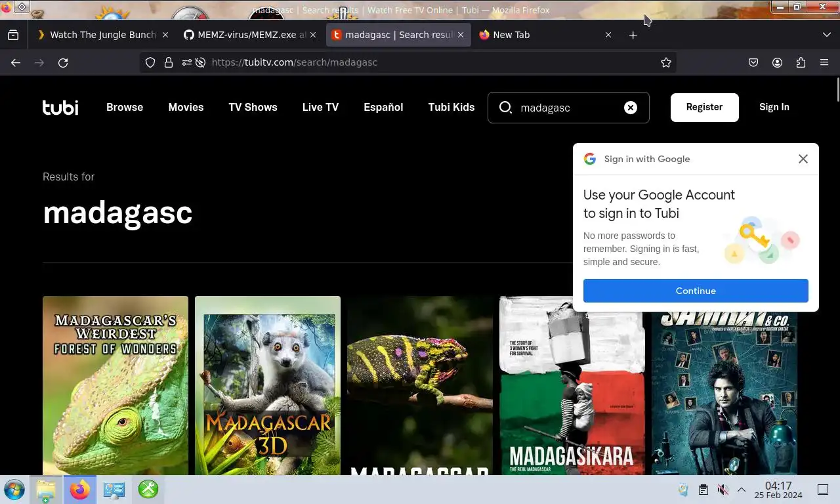Switch to MEMZ-virus/MEMZ.exe tab

[249, 35]
